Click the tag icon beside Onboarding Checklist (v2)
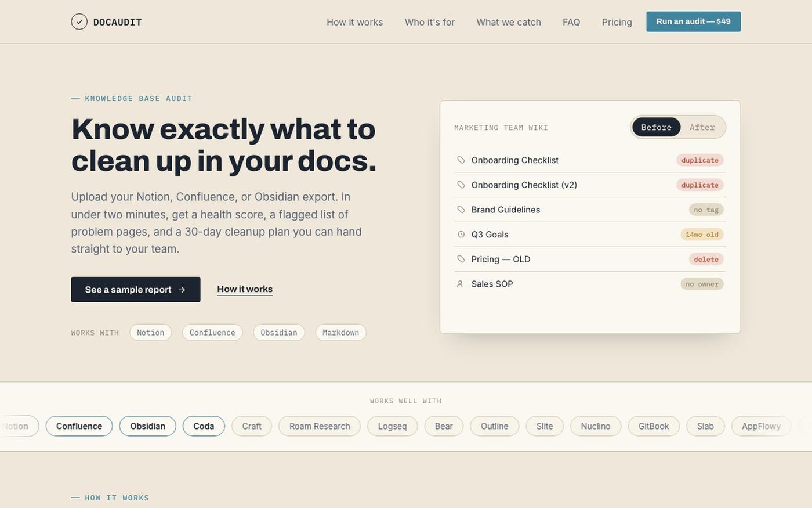812x508 pixels. [x=461, y=185]
